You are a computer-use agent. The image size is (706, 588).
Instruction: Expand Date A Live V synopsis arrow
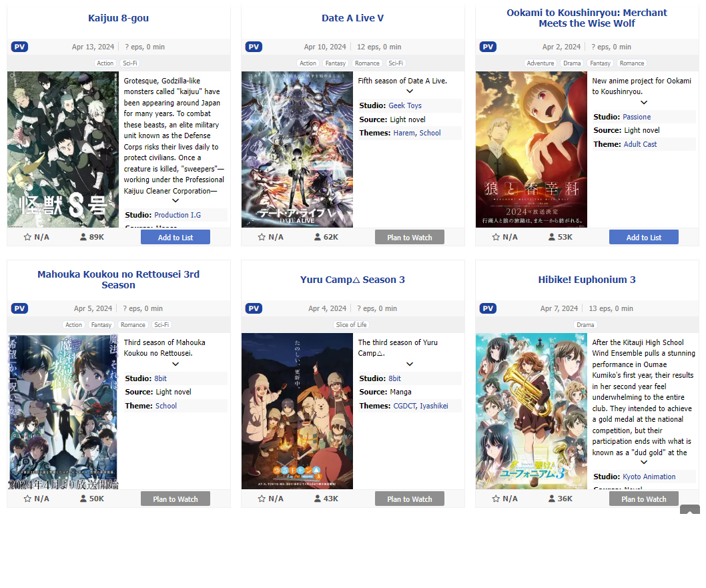410,91
